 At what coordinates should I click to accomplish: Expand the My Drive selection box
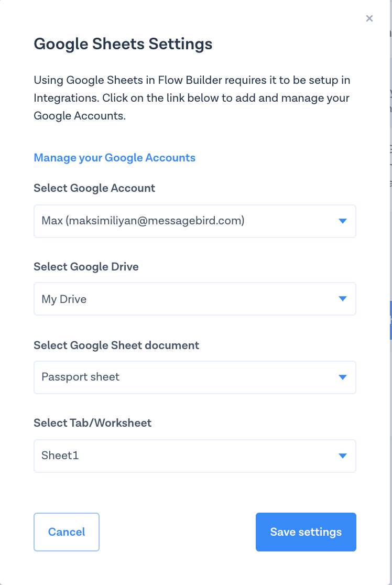click(183, 299)
